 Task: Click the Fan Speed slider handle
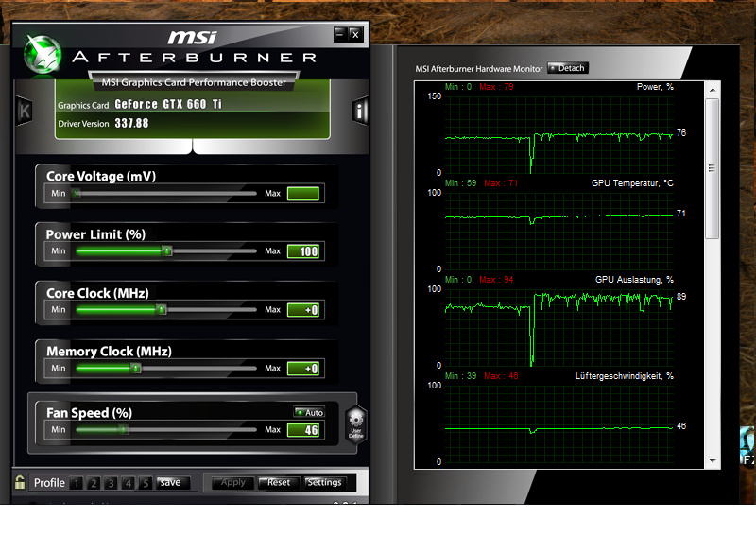(124, 429)
